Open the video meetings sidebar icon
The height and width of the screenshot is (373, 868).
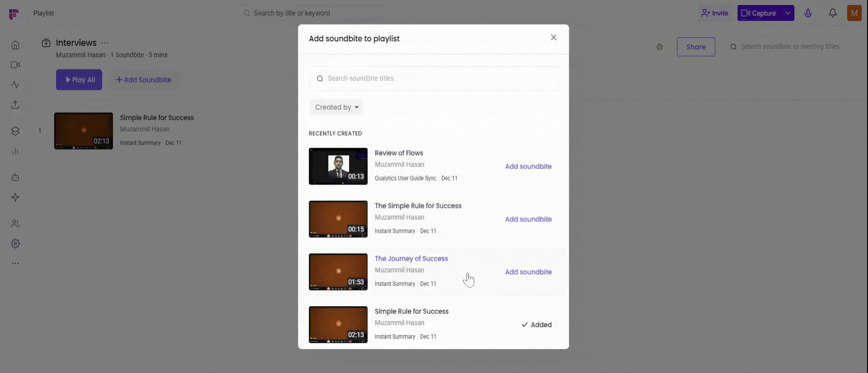15,65
